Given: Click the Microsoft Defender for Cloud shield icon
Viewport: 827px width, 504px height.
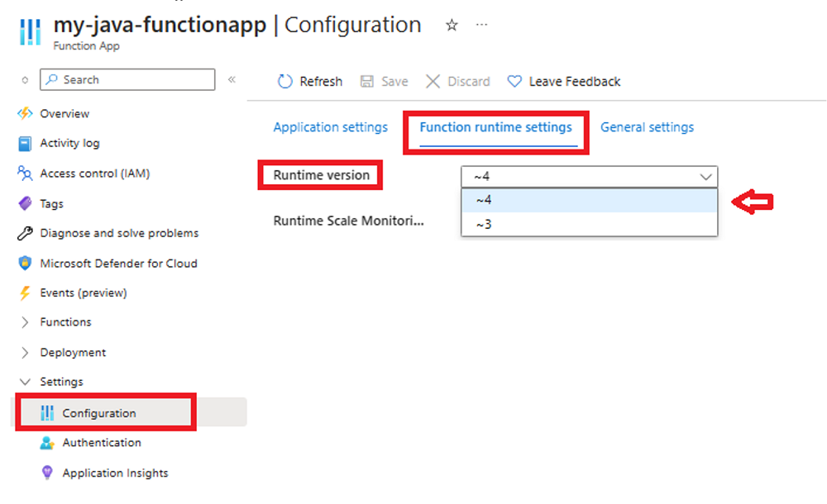Looking at the screenshot, I should 25,264.
